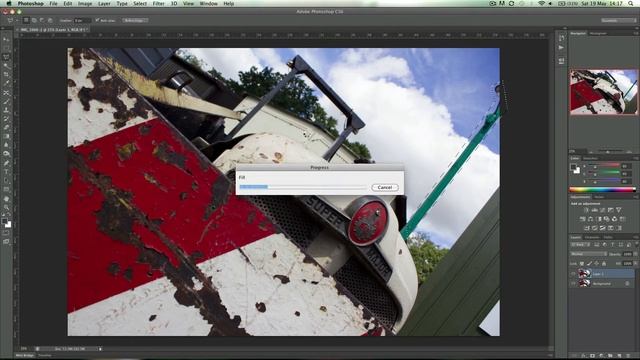This screenshot has height=360, width=640.
Task: Open the collapsed Actions panel icon
Action: pos(562,48)
